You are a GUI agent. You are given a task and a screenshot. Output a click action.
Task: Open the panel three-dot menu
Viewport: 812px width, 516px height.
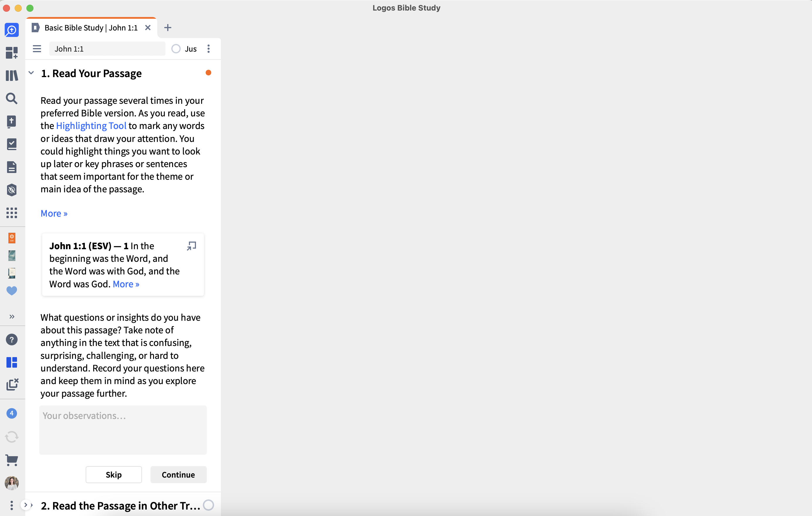click(209, 49)
